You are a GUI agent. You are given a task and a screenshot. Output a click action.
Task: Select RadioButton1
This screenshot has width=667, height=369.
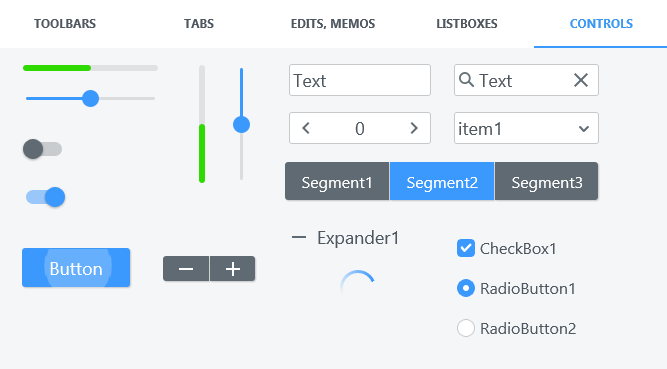(x=466, y=288)
